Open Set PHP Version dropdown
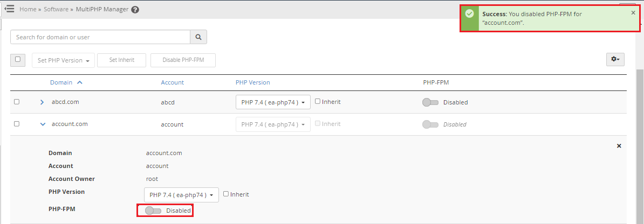Image resolution: width=644 pixels, height=224 pixels. [63, 60]
